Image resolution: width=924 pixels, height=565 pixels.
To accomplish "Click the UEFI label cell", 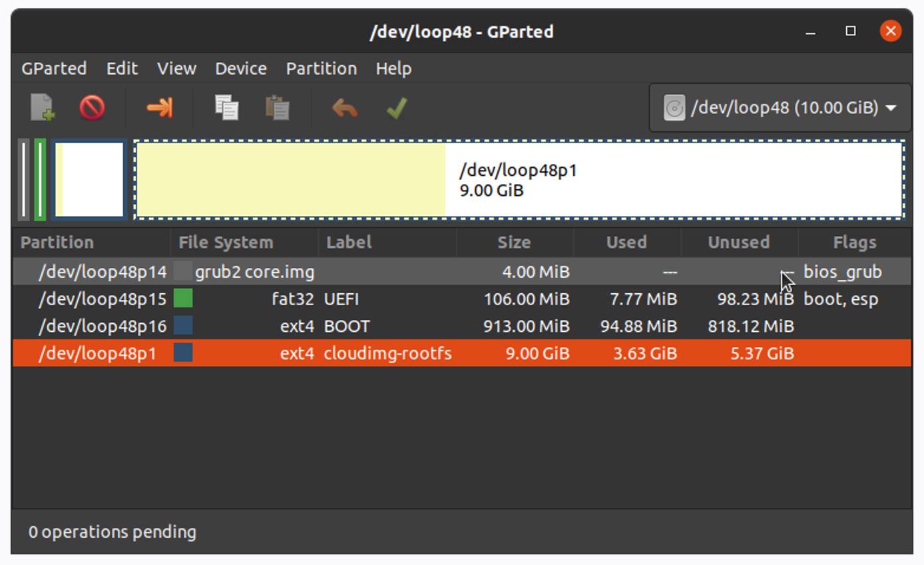I will [x=342, y=299].
